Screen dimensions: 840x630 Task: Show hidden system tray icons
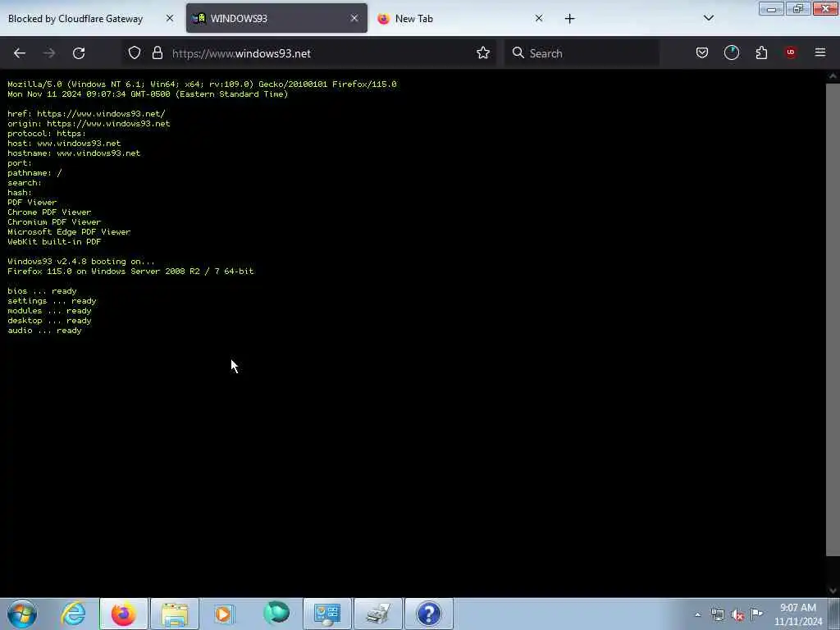697,614
